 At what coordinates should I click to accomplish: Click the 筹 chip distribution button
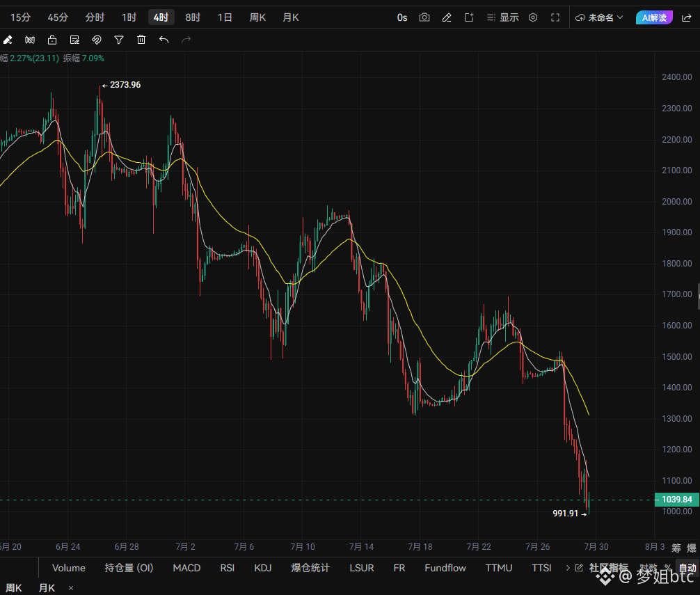pos(676,548)
